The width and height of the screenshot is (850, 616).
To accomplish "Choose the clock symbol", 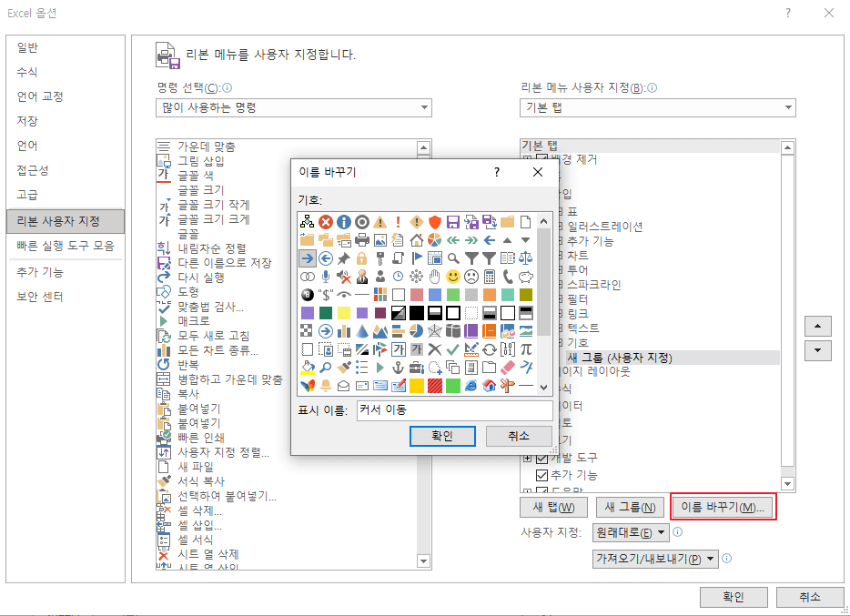I will [399, 277].
